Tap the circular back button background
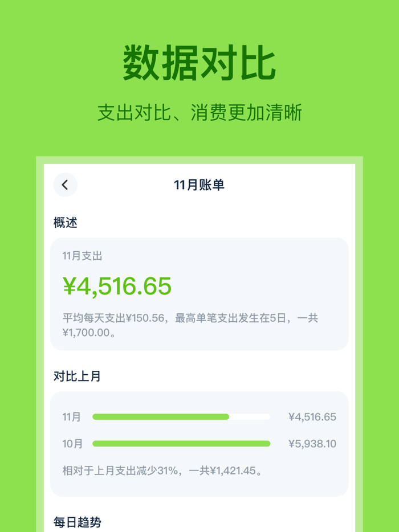This screenshot has height=532, width=399. 65,185
